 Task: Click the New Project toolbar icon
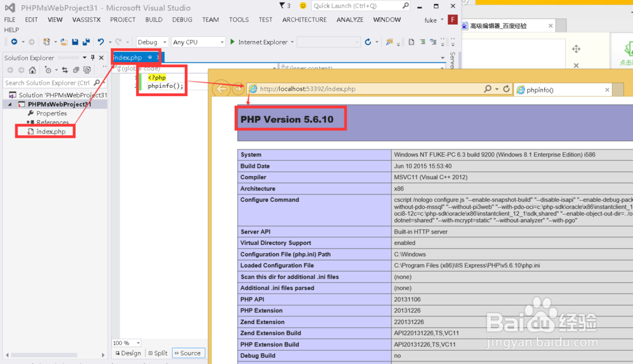[x=46, y=42]
